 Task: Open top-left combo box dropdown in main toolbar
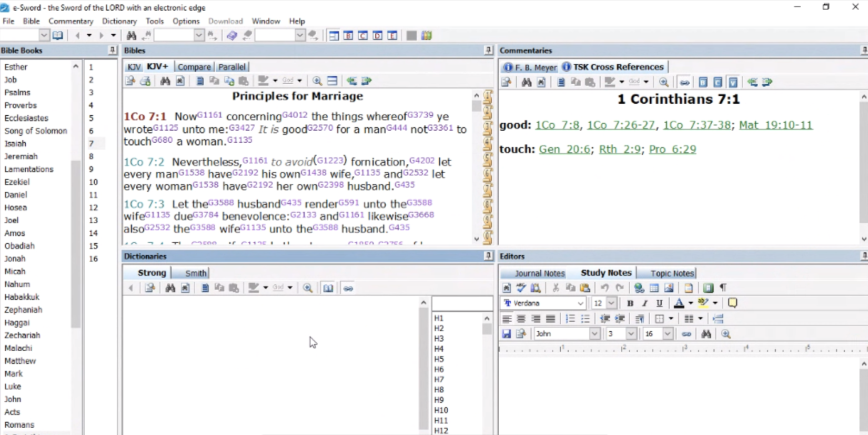pyautogui.click(x=44, y=35)
